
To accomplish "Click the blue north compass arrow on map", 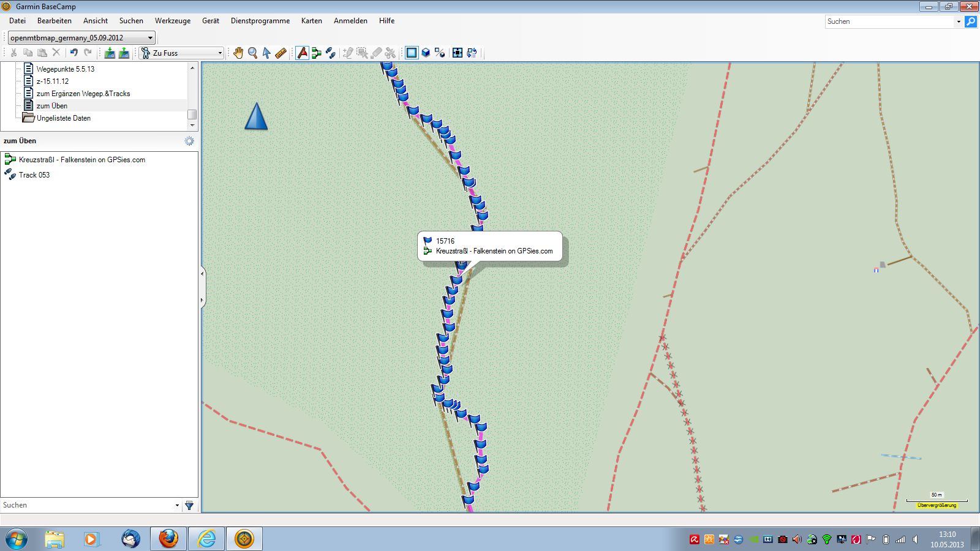I will [256, 116].
